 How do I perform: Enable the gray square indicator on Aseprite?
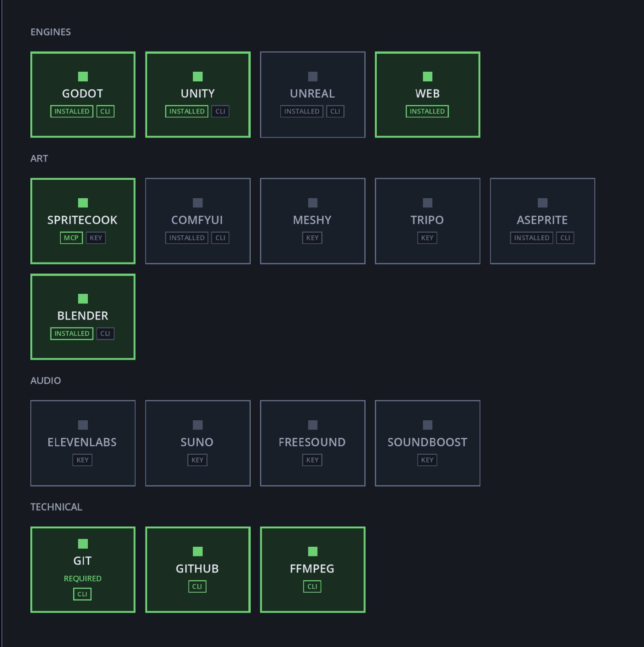[543, 203]
